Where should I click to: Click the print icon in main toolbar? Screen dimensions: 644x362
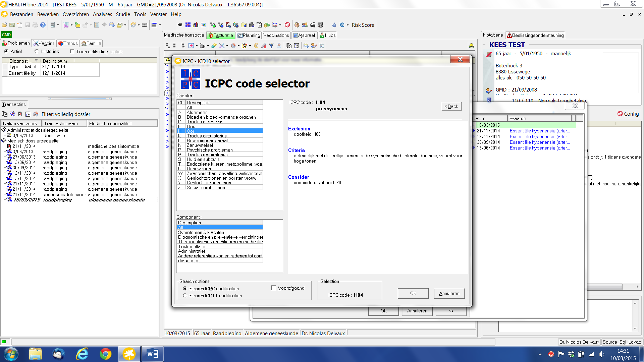point(35,25)
